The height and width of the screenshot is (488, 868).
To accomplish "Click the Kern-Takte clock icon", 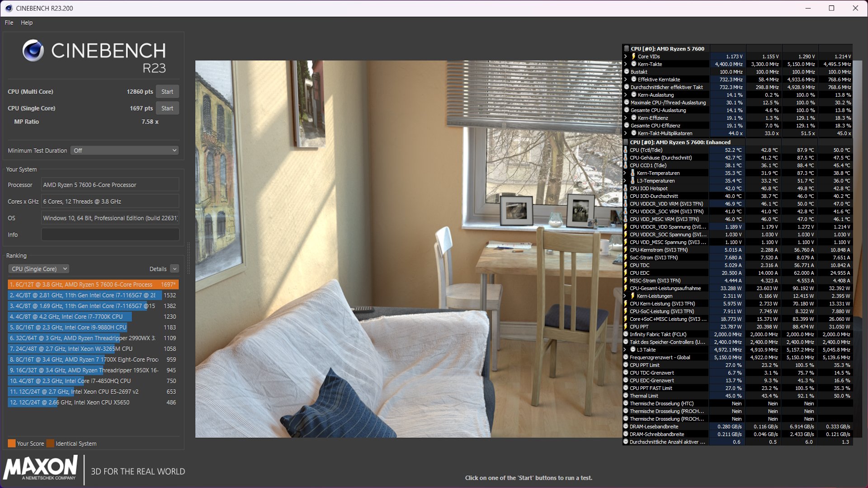I will coord(633,64).
